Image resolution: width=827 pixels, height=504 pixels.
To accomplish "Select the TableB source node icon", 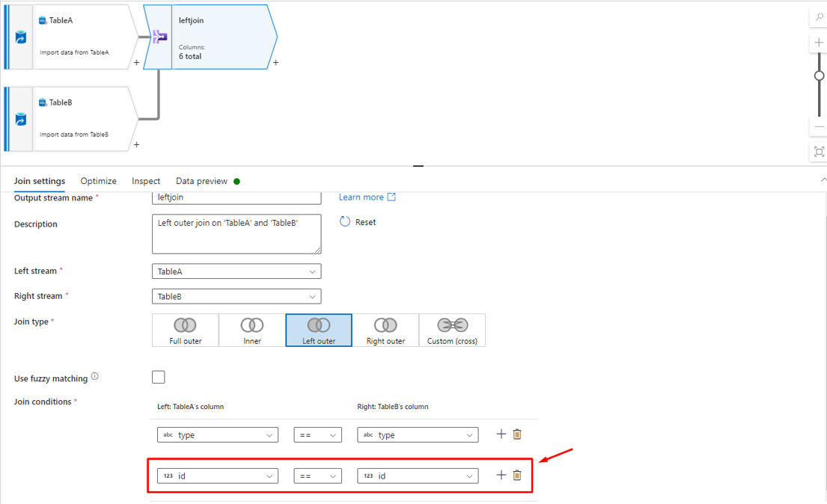I will coord(20,120).
